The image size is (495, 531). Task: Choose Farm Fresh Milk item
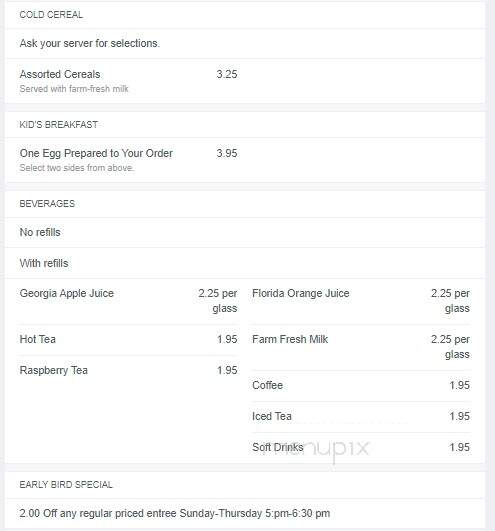click(x=361, y=347)
